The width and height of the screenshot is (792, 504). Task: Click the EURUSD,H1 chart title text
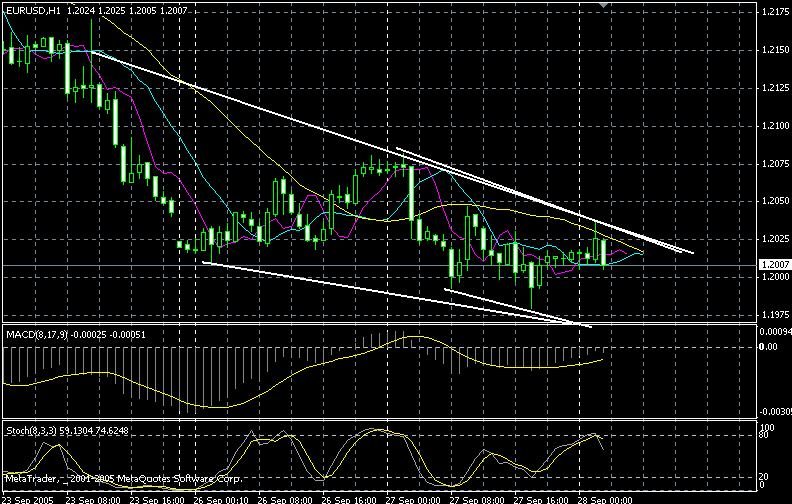click(32, 10)
